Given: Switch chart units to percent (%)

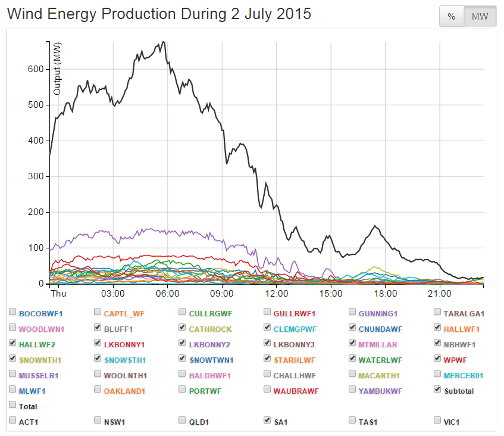Looking at the screenshot, I should pyautogui.click(x=452, y=17).
